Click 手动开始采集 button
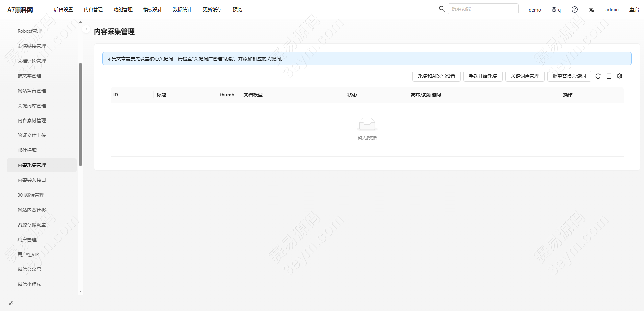 483,76
